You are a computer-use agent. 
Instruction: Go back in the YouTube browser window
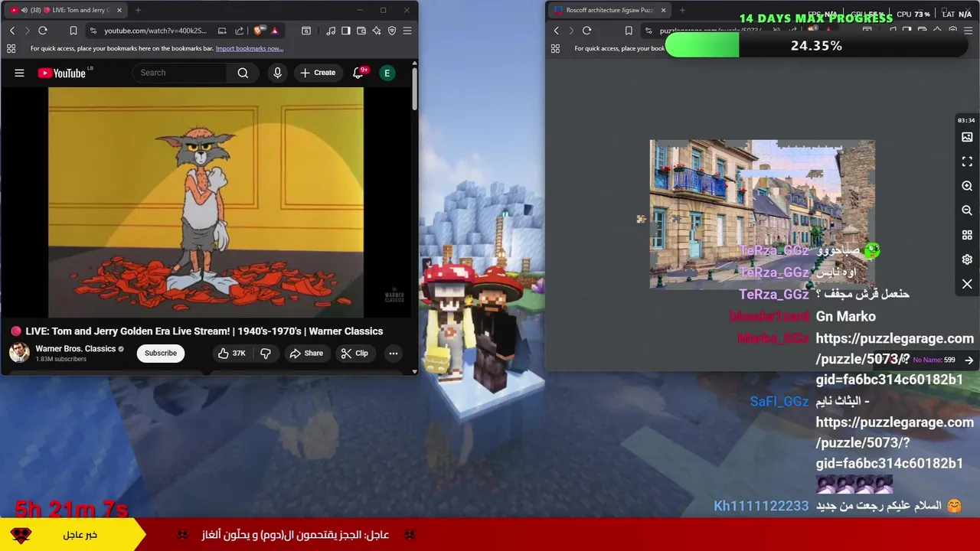[x=12, y=31]
